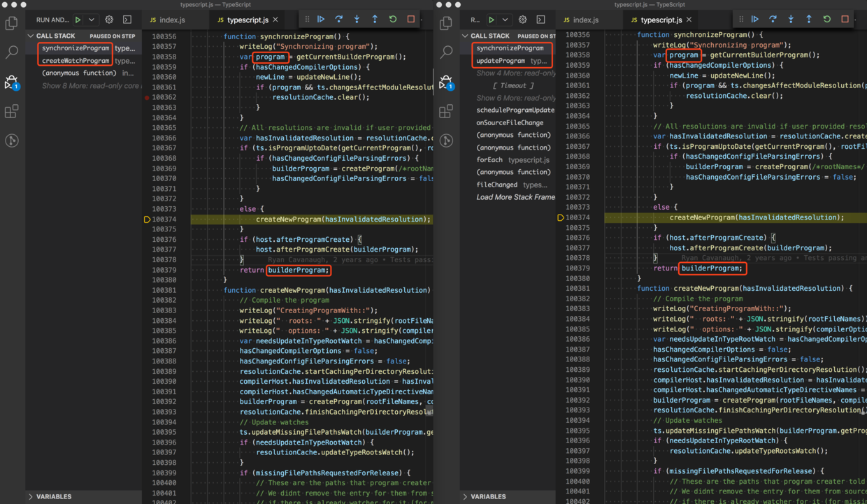The image size is (867, 504).
Task: Open the debug configuration dropdown in the left window
Action: point(92,20)
